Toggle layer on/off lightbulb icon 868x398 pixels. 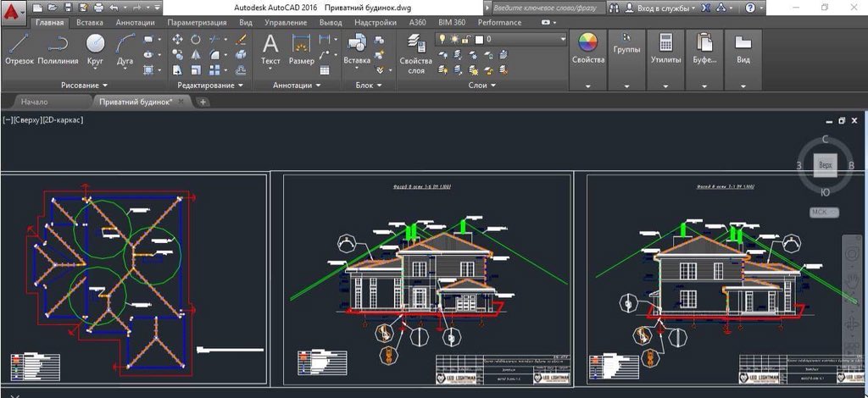442,39
